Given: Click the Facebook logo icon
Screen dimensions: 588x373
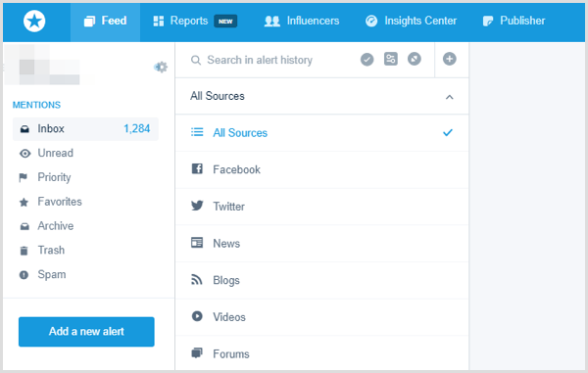Looking at the screenshot, I should click(197, 169).
